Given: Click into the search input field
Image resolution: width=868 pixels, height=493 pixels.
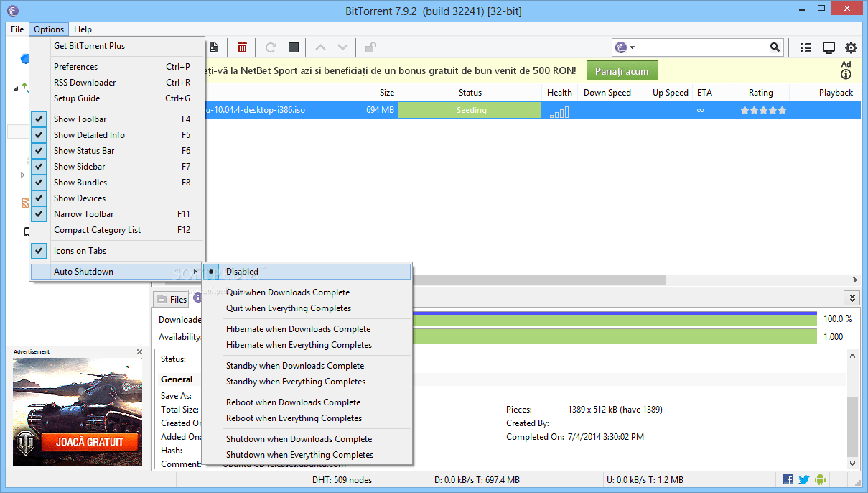Looking at the screenshot, I should pos(701,47).
